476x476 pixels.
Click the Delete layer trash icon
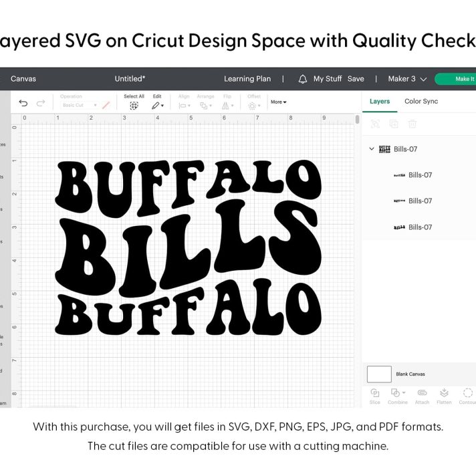point(412,124)
